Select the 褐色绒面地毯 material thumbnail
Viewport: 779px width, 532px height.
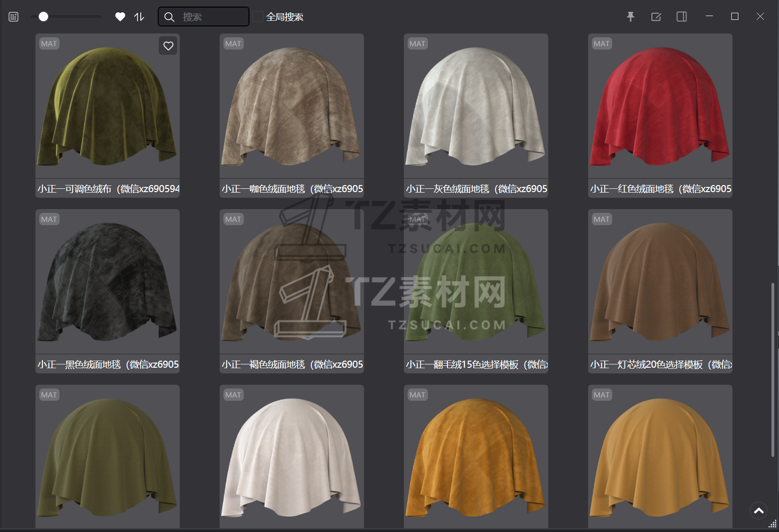(292, 282)
